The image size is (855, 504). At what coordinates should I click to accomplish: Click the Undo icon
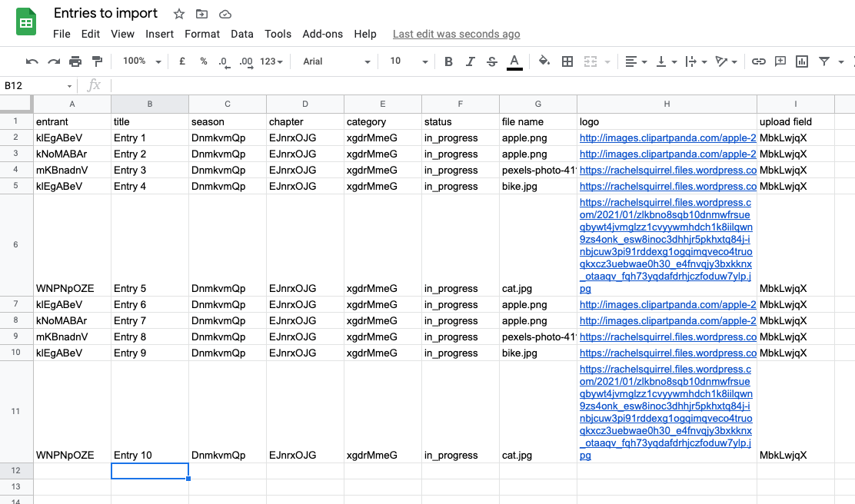tap(31, 61)
